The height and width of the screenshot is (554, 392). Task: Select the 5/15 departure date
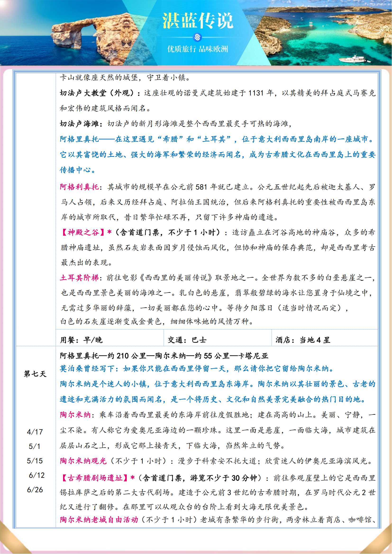(35, 461)
